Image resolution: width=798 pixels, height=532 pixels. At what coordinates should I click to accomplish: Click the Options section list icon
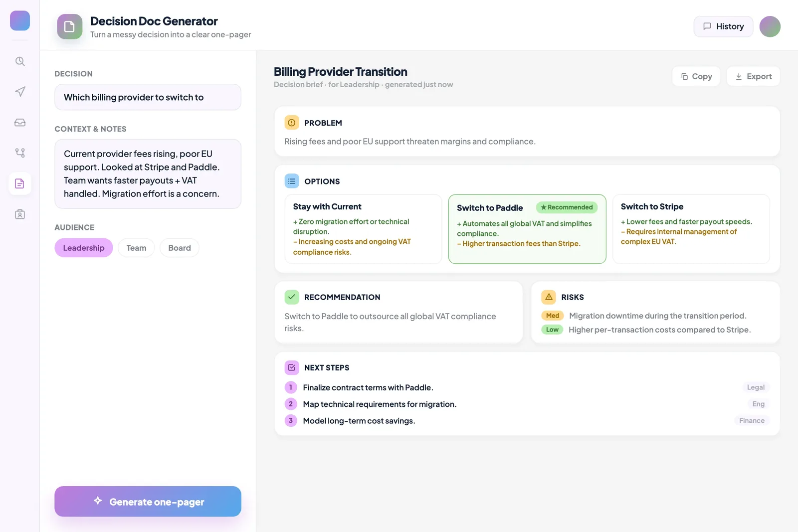292,181
